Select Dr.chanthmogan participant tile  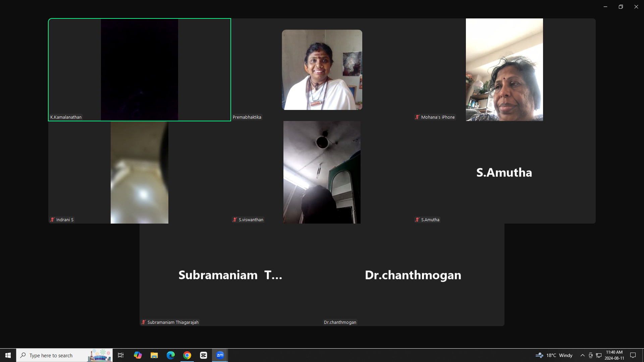[x=413, y=275]
